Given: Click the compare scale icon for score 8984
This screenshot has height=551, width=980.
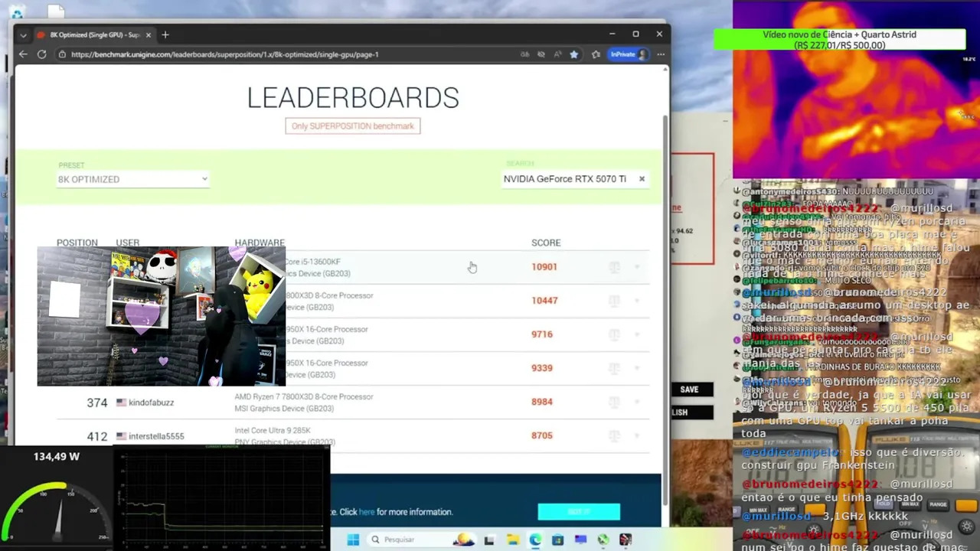Looking at the screenshot, I should click(x=614, y=402).
